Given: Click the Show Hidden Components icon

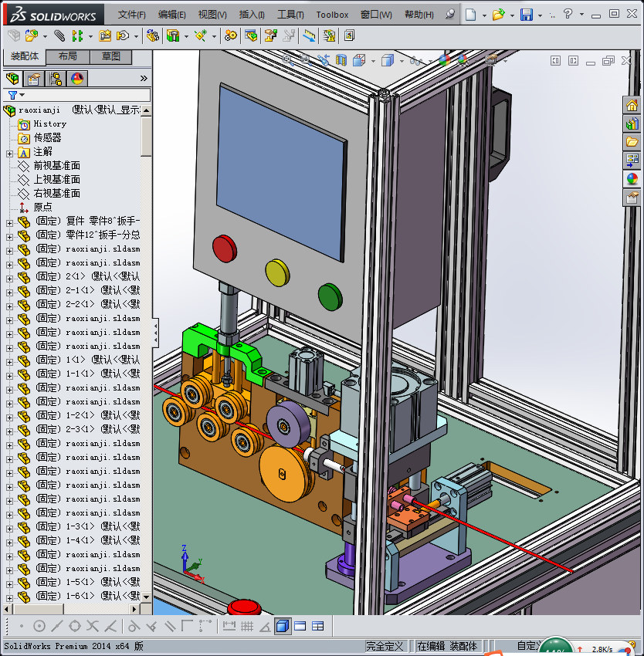Looking at the screenshot, I should (152, 36).
